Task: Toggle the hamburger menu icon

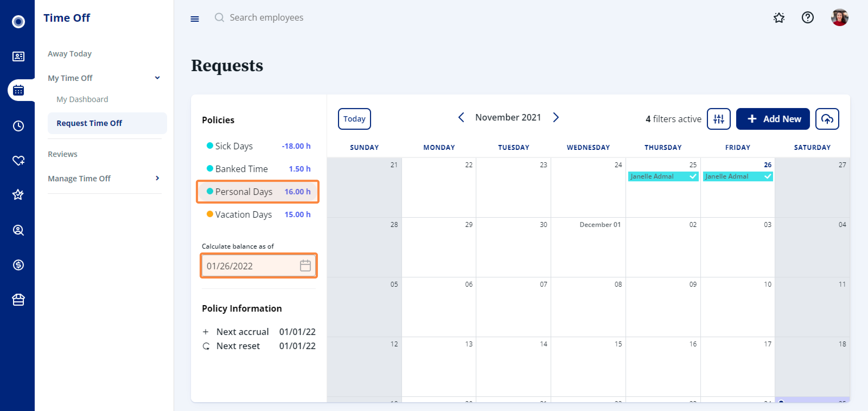Action: (x=195, y=19)
